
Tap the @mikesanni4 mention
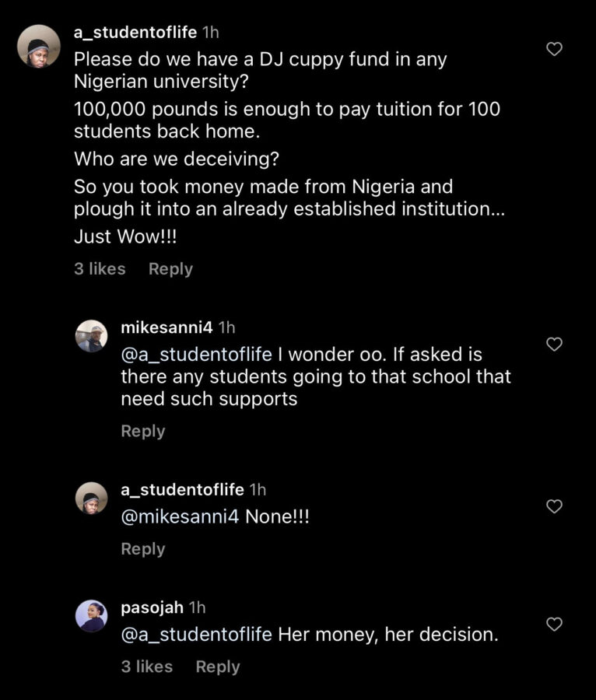(180, 516)
